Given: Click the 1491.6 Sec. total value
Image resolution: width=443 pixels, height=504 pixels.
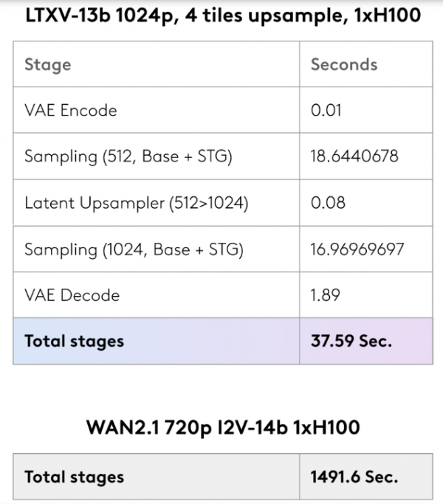Looking at the screenshot, I should 354,477.
